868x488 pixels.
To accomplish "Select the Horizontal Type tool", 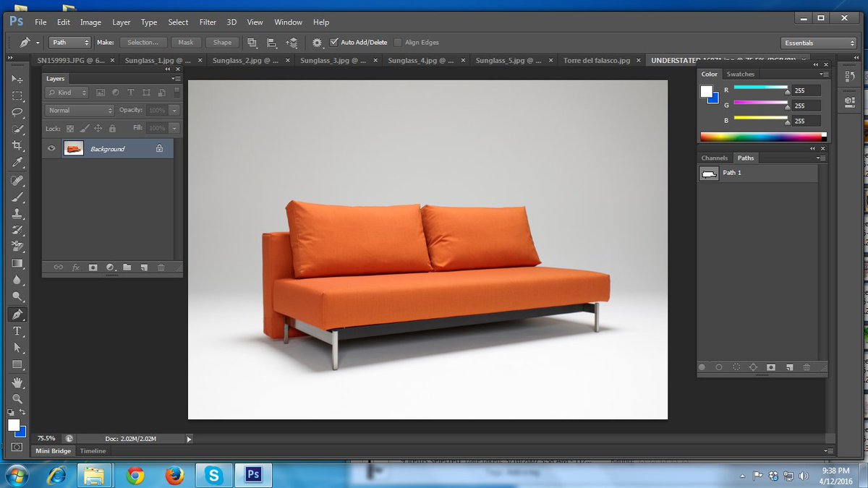I will [17, 331].
